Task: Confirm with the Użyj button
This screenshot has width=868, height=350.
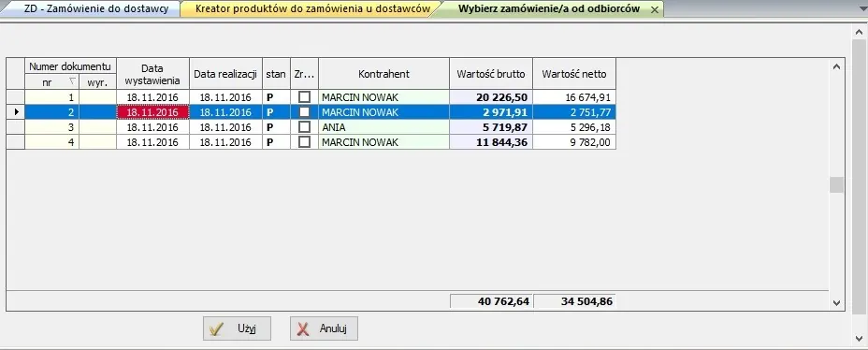Action: [x=237, y=328]
